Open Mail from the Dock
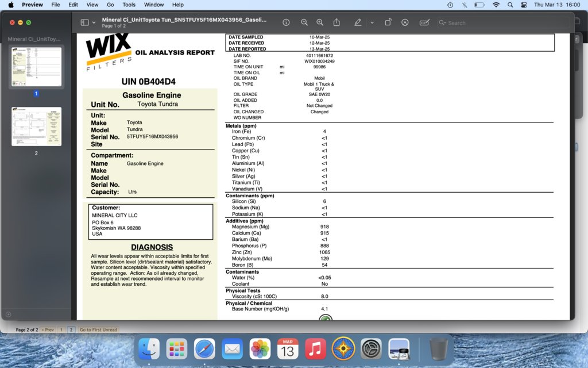 (x=232, y=349)
